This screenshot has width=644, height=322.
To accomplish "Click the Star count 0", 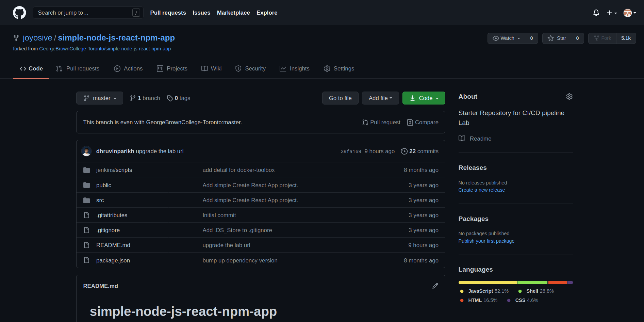I will tap(577, 38).
